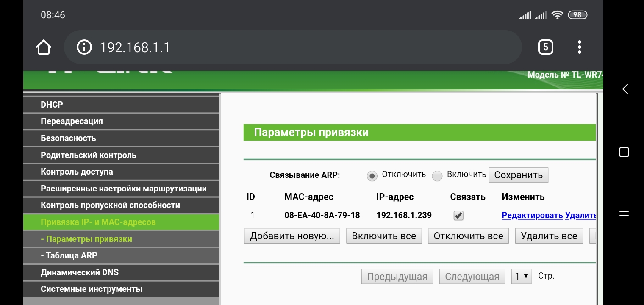Select the Включить ARP binding radio

pyautogui.click(x=437, y=176)
